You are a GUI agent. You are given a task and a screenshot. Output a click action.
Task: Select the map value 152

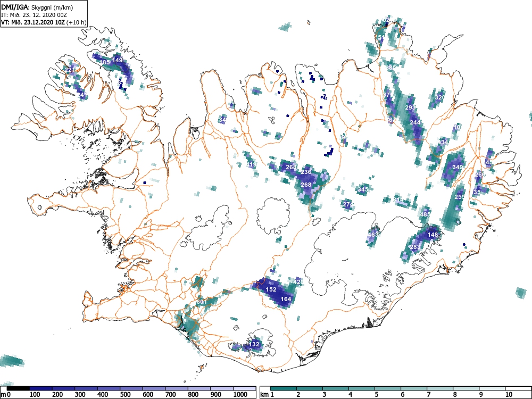click(x=271, y=290)
